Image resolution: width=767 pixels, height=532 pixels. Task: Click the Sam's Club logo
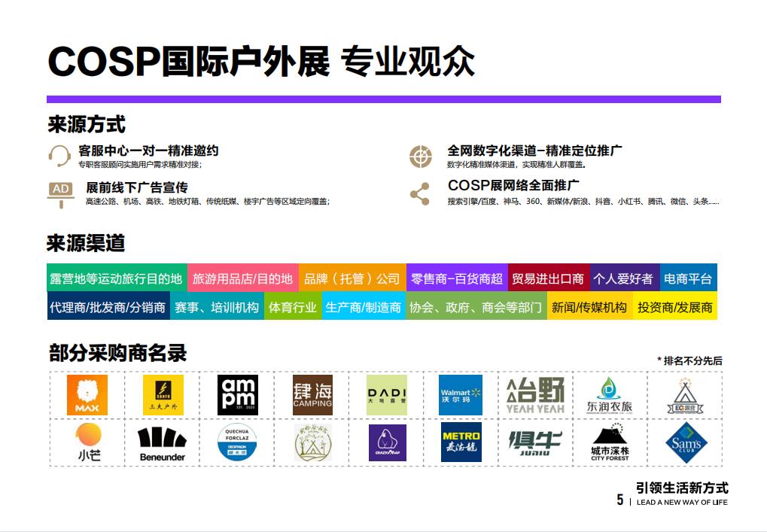tap(685, 442)
